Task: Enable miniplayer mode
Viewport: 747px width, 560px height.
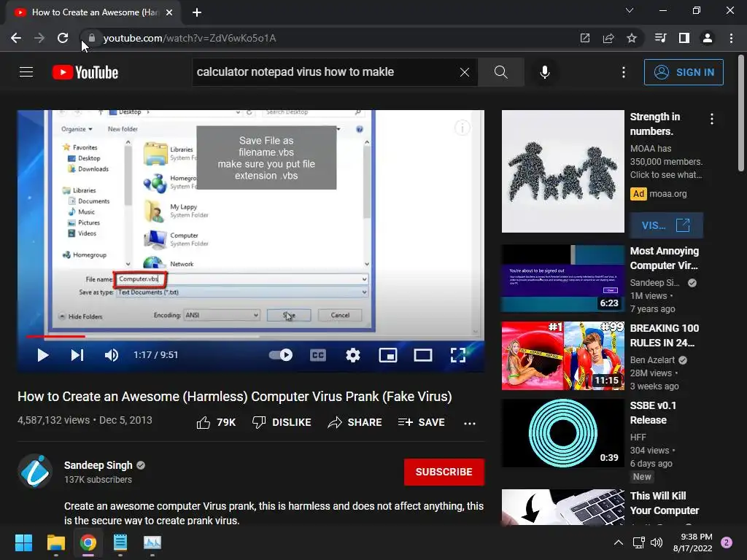Action: click(388, 355)
